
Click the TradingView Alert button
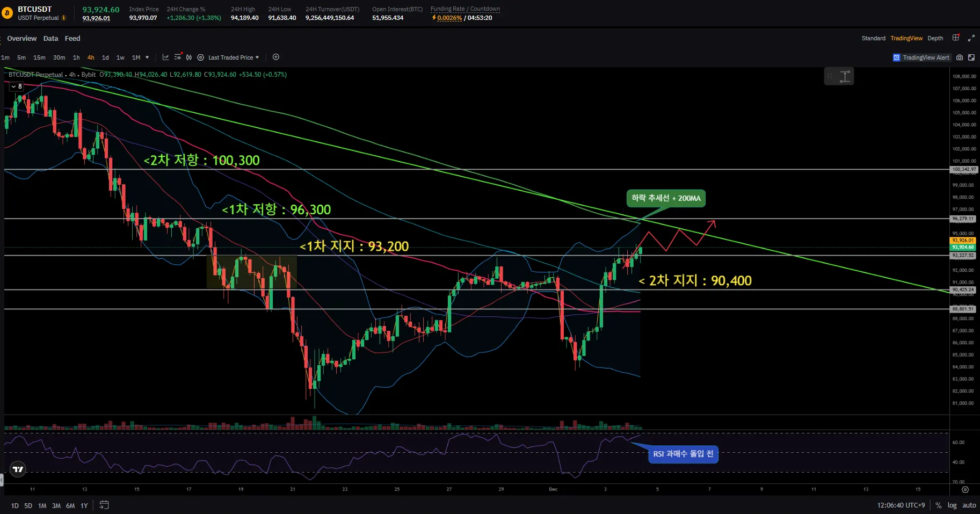tap(921, 57)
